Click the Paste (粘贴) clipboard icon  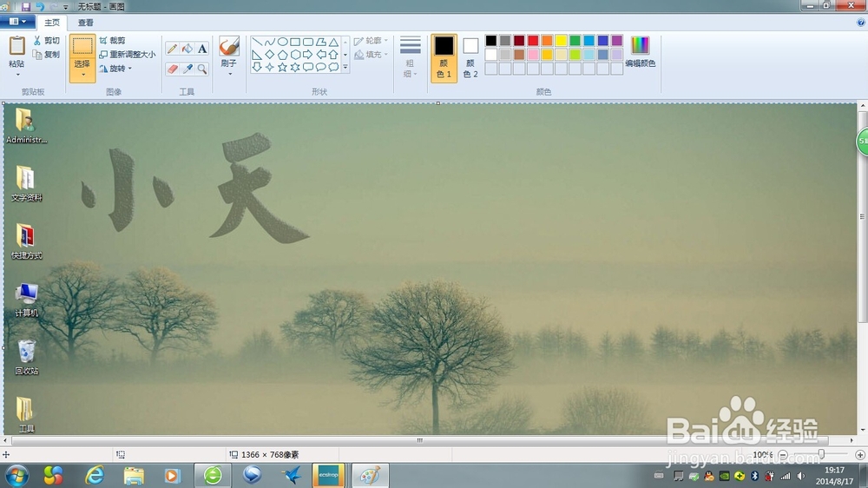click(x=17, y=46)
